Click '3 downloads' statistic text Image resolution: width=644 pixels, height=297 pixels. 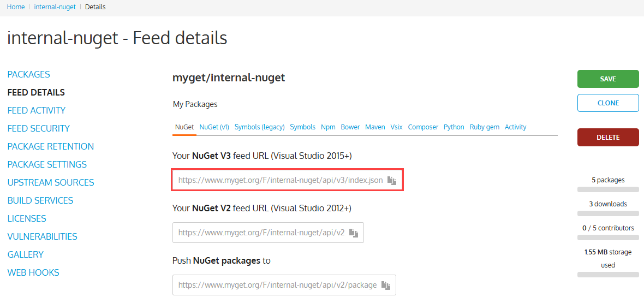click(x=608, y=204)
